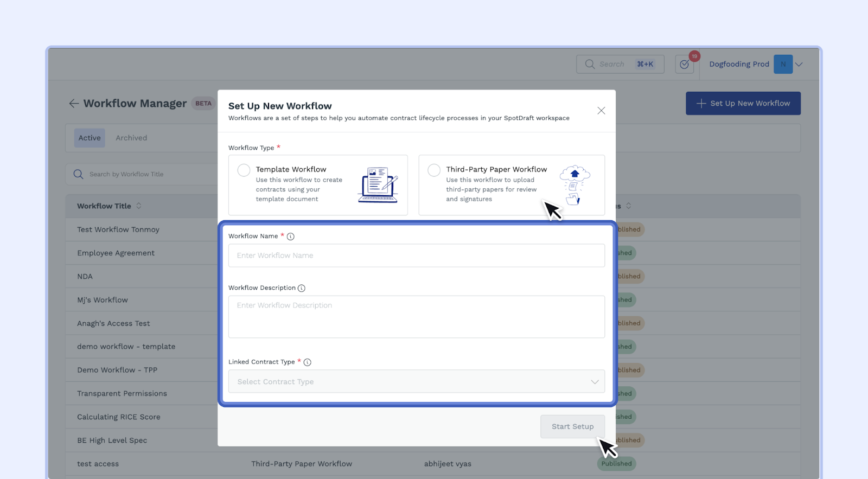
Task: Click the Set Up New Workflow button
Action: (x=743, y=103)
